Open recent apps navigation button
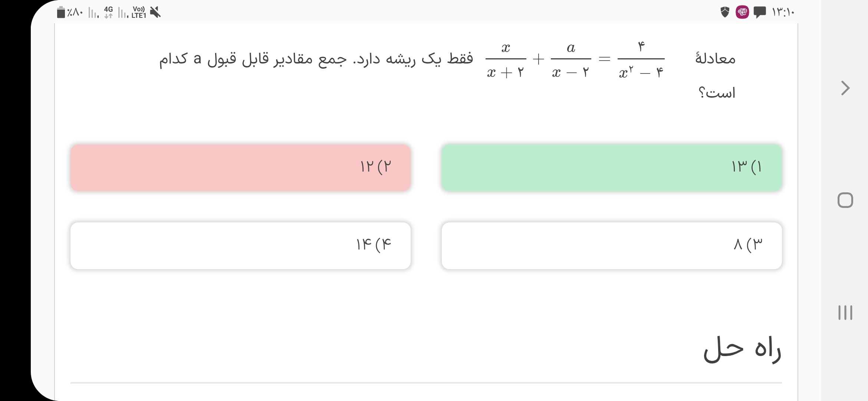The image size is (868, 401). [845, 312]
